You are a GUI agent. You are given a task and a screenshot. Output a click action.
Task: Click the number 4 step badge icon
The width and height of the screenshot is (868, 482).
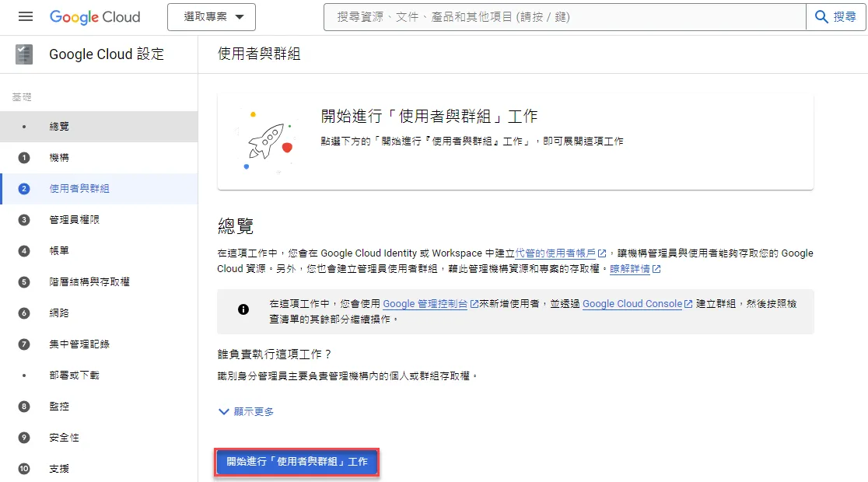(x=24, y=250)
